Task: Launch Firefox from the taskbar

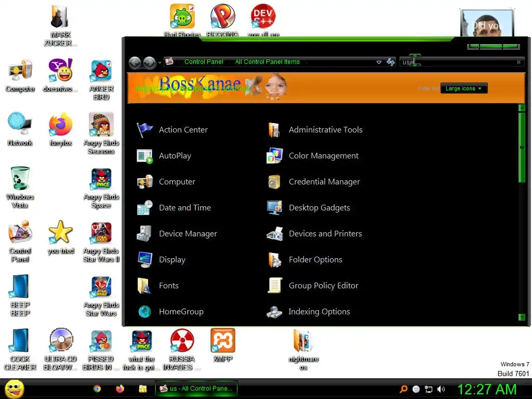Action: pyautogui.click(x=120, y=389)
